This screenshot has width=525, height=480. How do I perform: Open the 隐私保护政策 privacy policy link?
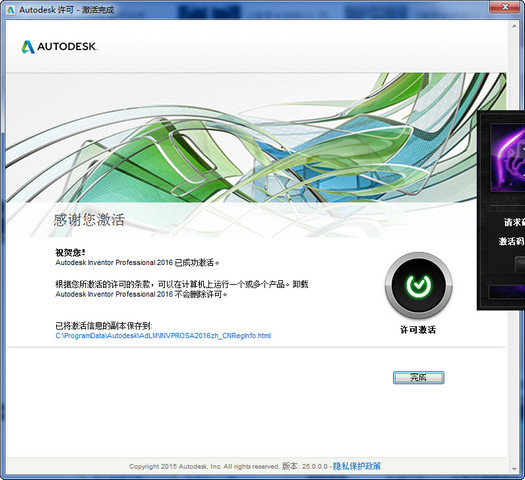pyautogui.click(x=357, y=466)
